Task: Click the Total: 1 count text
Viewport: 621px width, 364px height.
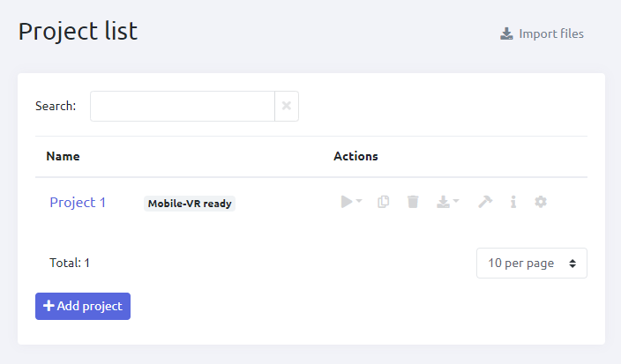Action: [70, 263]
